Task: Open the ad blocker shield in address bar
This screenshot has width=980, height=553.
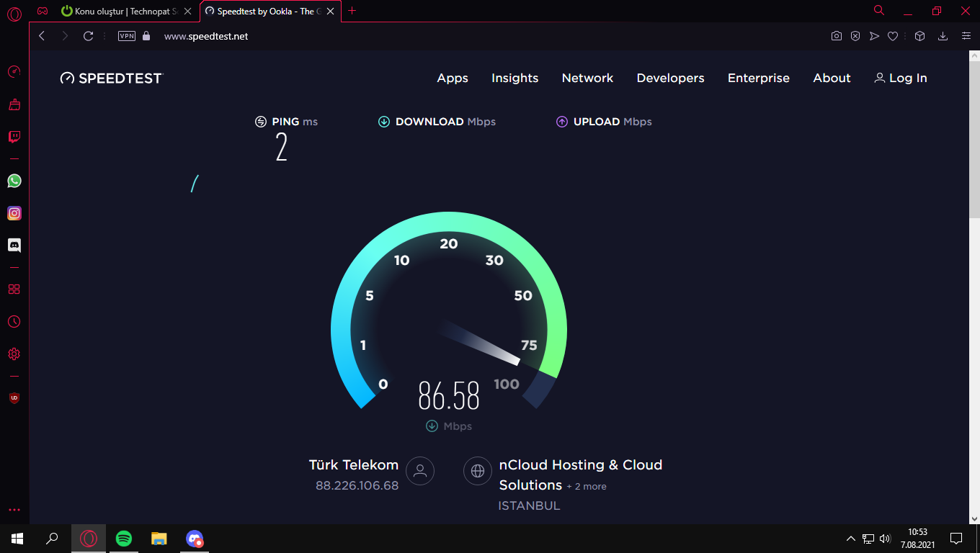Action: coord(855,36)
